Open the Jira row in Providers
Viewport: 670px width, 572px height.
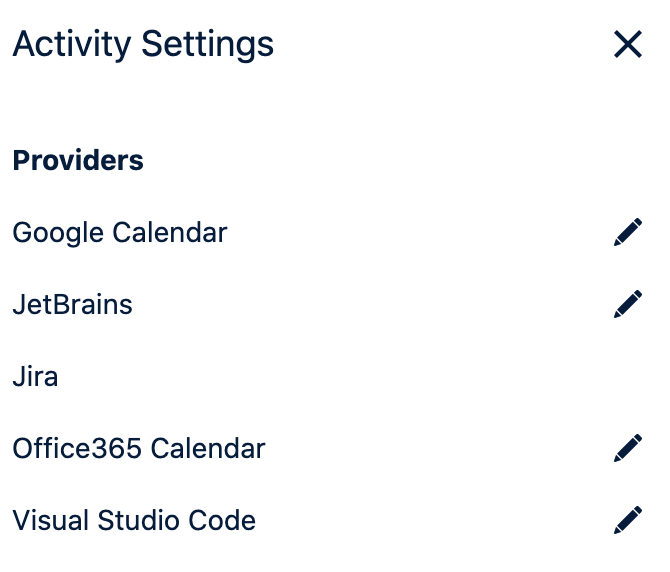coord(35,377)
